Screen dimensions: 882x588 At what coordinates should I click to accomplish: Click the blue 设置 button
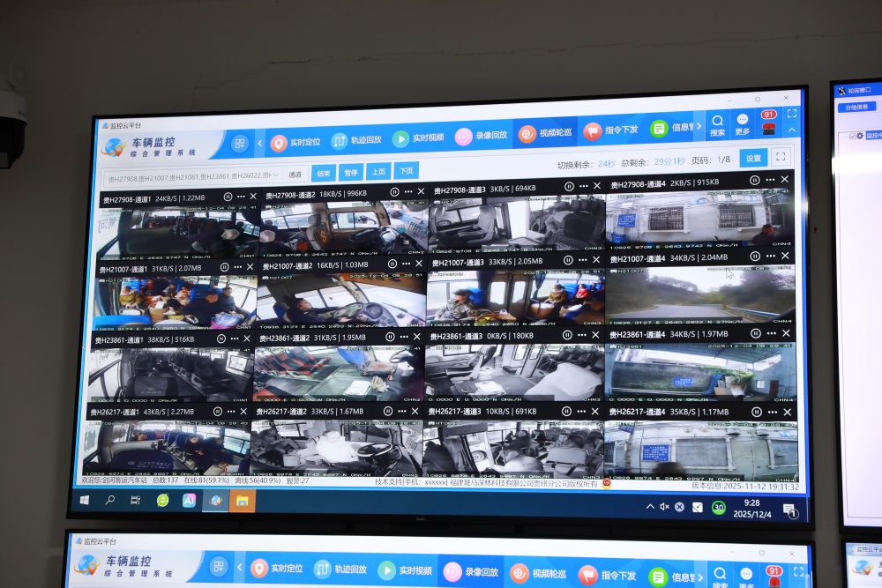point(752,159)
